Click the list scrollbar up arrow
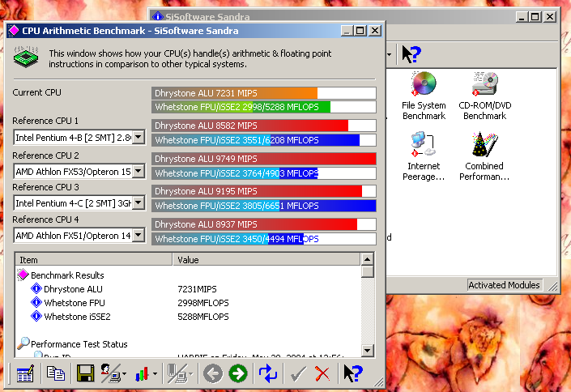 click(x=367, y=259)
